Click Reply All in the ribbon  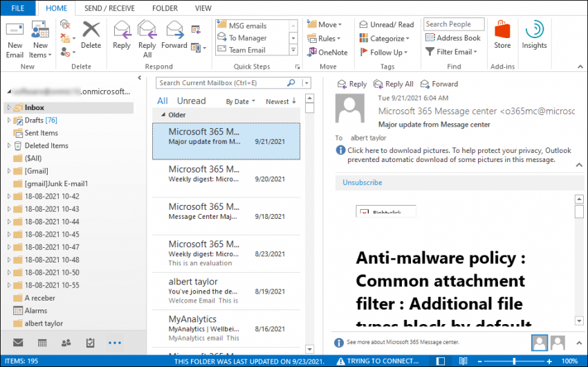coord(147,39)
